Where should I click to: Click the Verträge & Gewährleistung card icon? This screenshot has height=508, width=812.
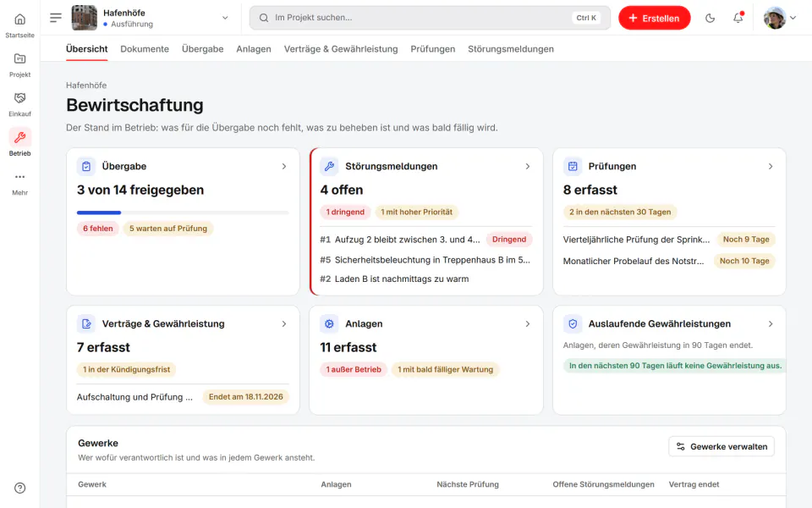(x=86, y=324)
